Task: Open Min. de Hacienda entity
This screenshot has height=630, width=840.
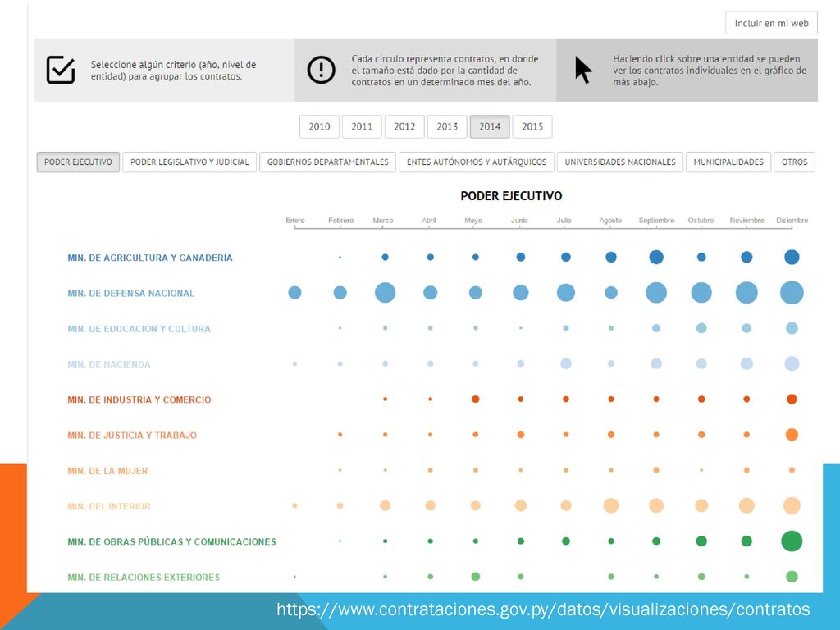Action: pyautogui.click(x=109, y=364)
